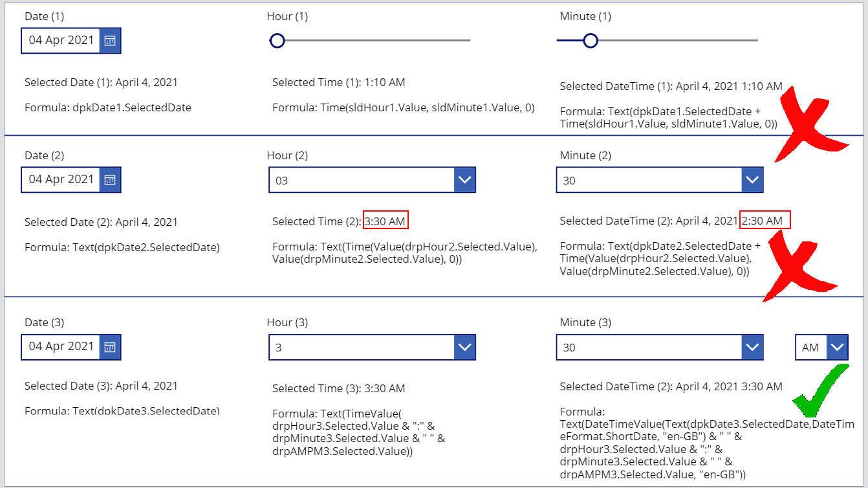Click the 'Minute (3)' label

(x=585, y=322)
